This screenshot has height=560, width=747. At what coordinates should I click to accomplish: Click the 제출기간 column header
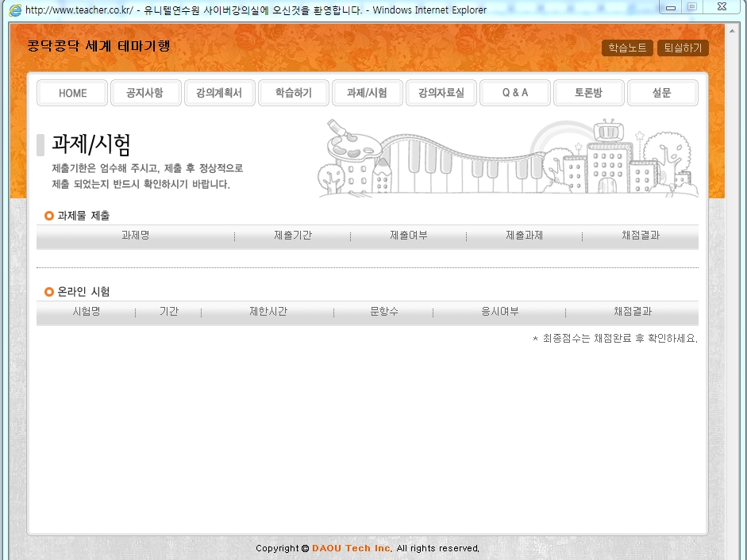tap(292, 236)
